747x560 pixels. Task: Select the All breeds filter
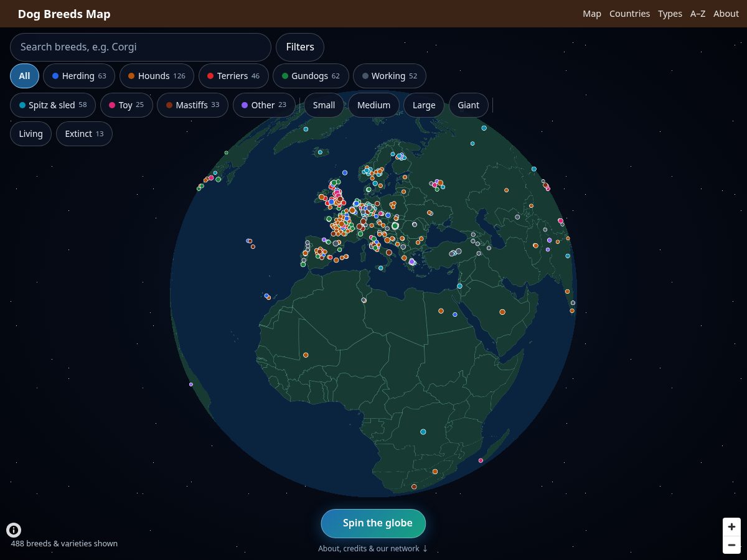(x=24, y=76)
